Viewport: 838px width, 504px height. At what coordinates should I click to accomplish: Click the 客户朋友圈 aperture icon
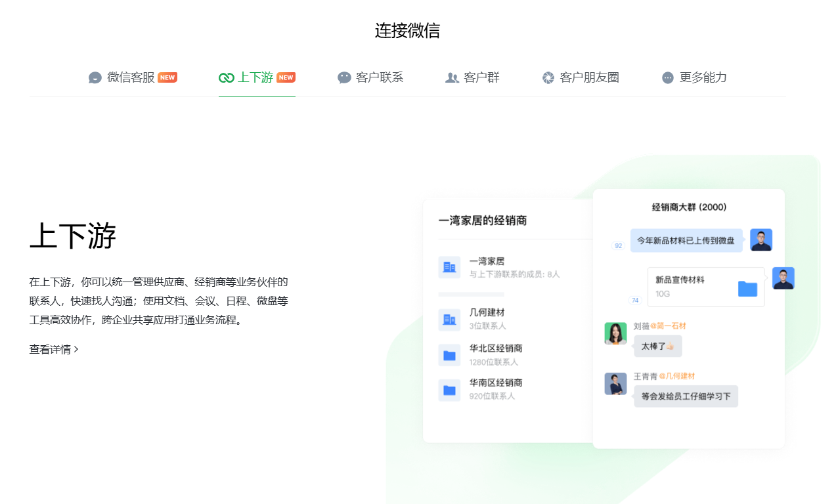[548, 77]
